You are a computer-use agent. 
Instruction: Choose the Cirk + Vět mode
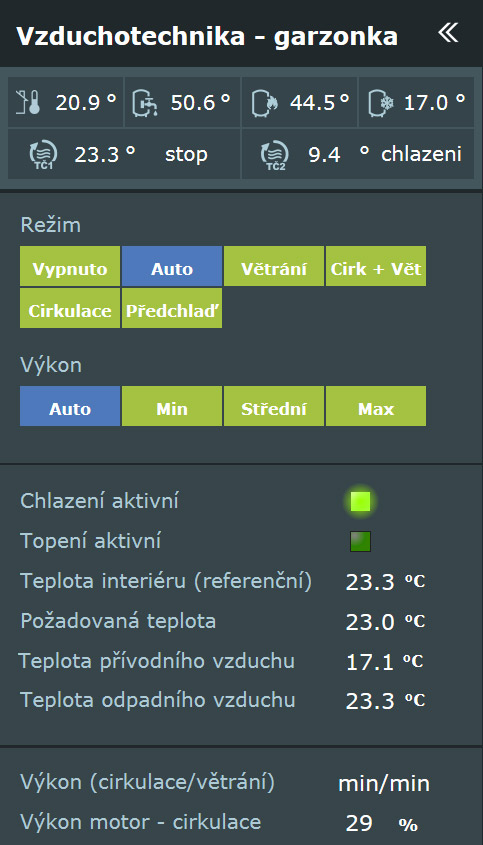pyautogui.click(x=376, y=266)
